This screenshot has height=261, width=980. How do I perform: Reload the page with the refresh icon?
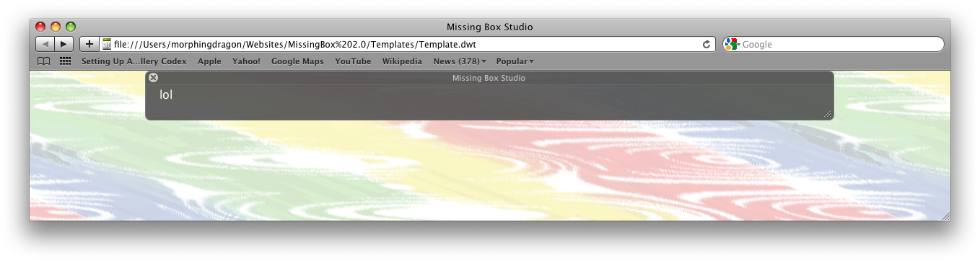[706, 44]
